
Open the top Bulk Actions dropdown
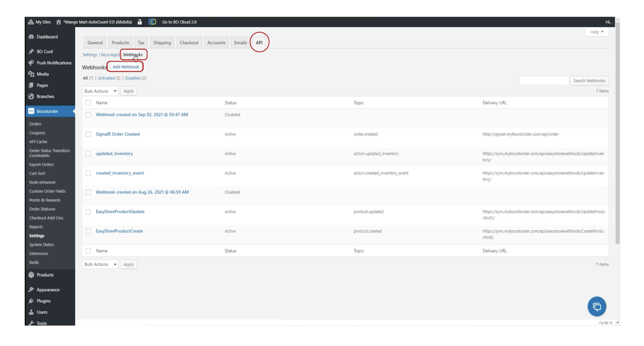pyautogui.click(x=100, y=91)
